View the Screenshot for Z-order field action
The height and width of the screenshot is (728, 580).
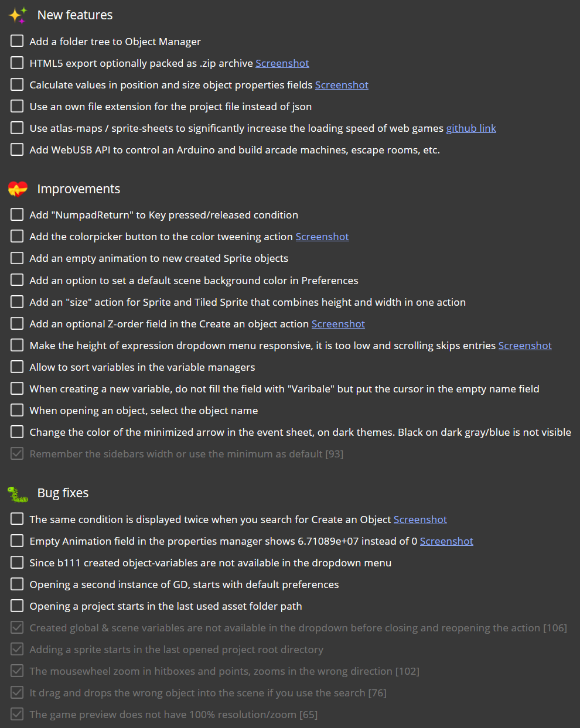coord(338,323)
